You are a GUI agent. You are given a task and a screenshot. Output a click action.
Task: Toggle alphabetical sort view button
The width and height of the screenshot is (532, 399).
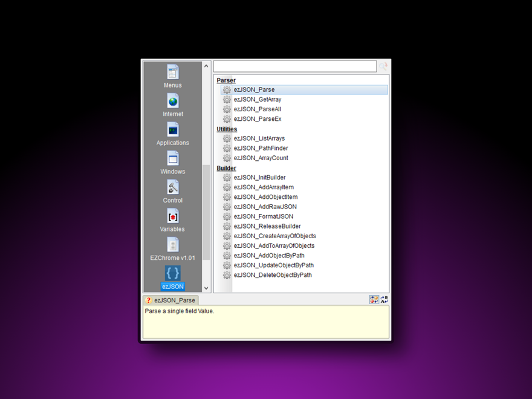click(x=384, y=300)
